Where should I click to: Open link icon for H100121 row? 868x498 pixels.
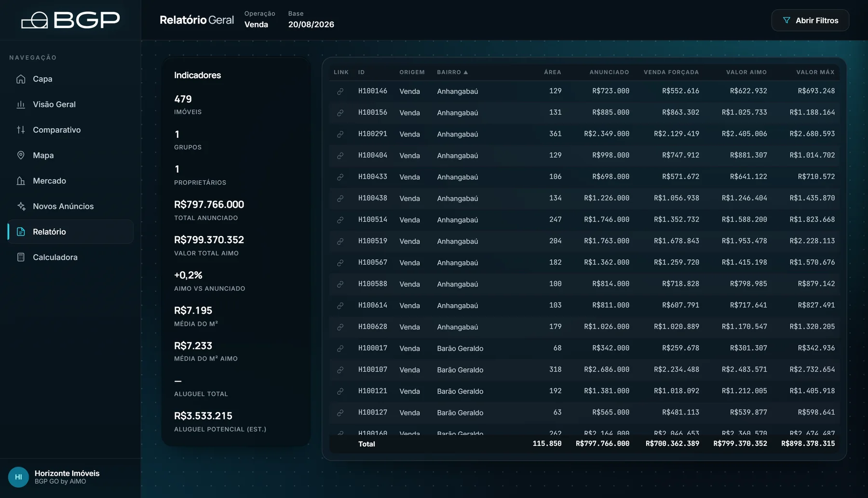pyautogui.click(x=340, y=391)
